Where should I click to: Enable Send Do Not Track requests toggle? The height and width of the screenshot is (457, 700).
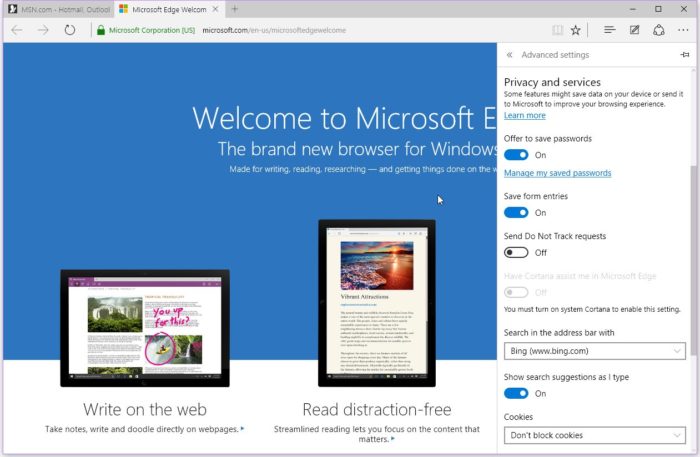click(x=516, y=253)
